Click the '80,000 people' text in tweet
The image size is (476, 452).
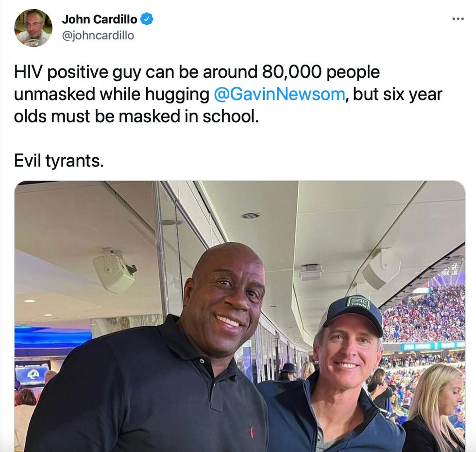321,72
